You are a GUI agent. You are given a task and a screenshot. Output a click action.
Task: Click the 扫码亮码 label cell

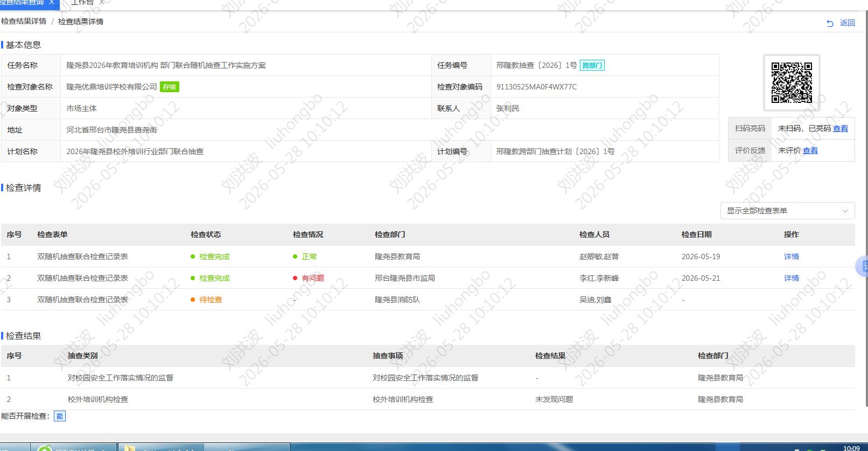pos(750,128)
